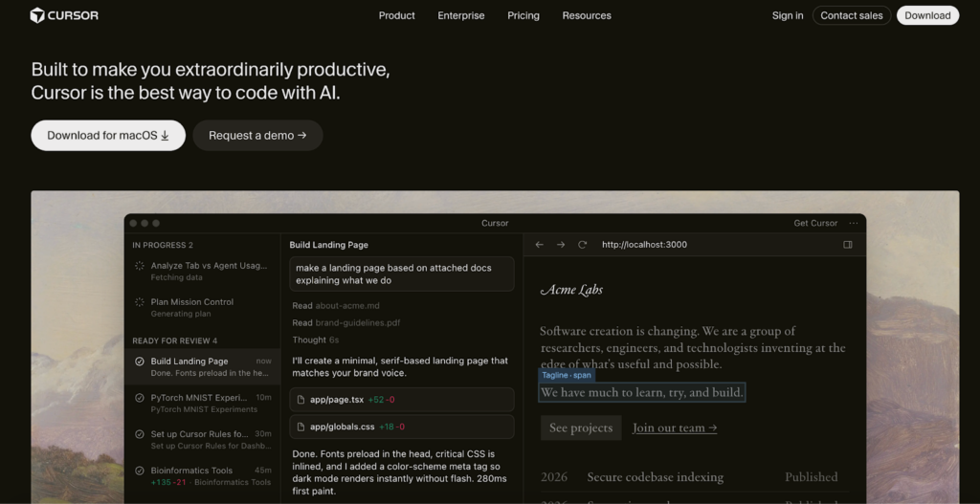Image resolution: width=980 pixels, height=504 pixels.
Task: Go to the Pricing page
Action: click(523, 15)
